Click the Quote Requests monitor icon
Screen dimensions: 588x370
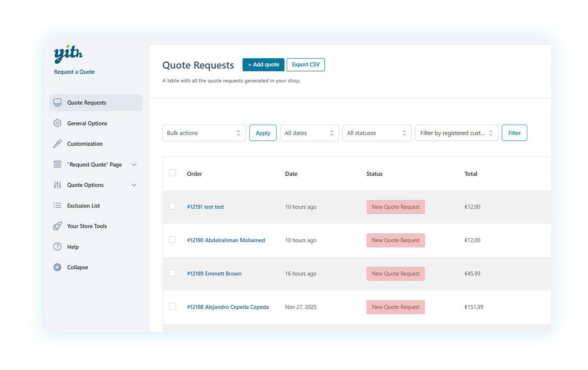pos(57,103)
